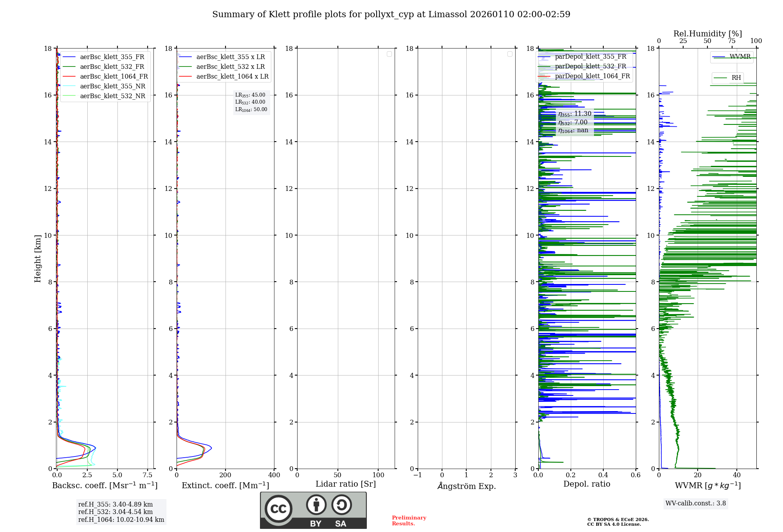Click the SA share-alike circular arrow icon
Image resolution: width=783 pixels, height=532 pixels.
(x=341, y=505)
